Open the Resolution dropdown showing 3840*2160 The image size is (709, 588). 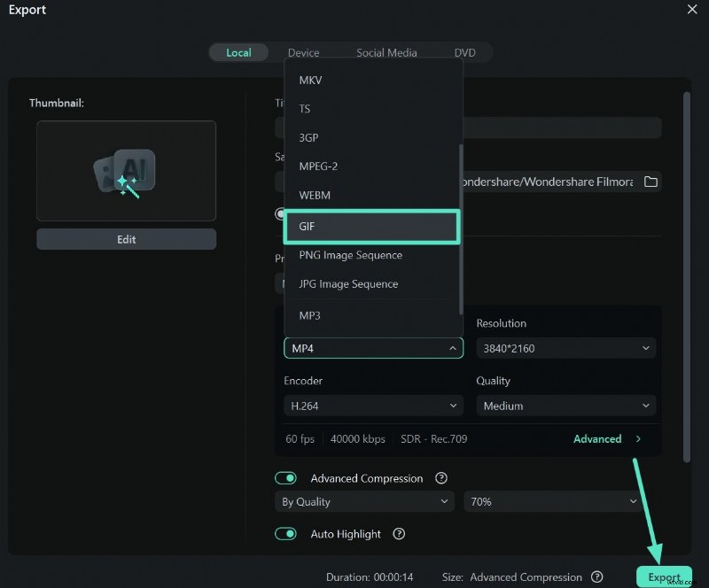565,348
